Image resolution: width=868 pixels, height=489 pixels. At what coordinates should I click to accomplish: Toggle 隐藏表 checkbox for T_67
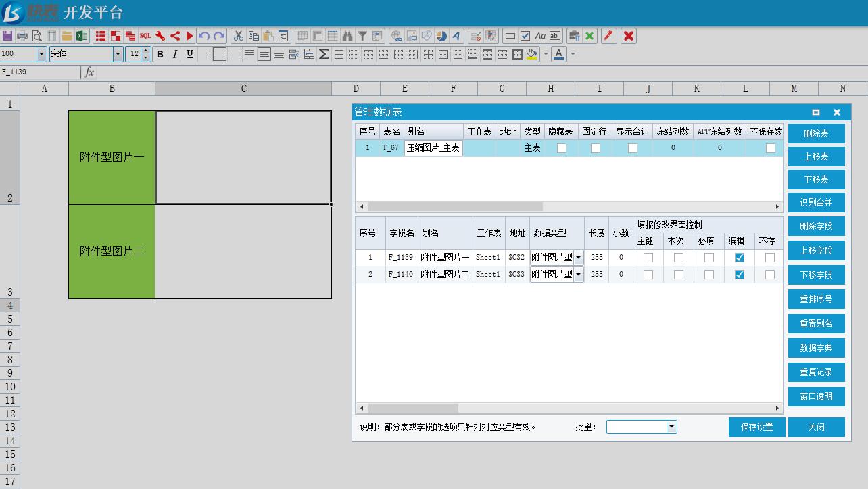point(561,148)
